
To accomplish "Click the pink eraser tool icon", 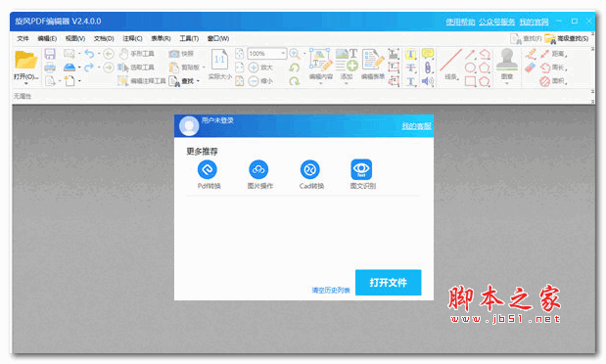I will click(x=531, y=68).
